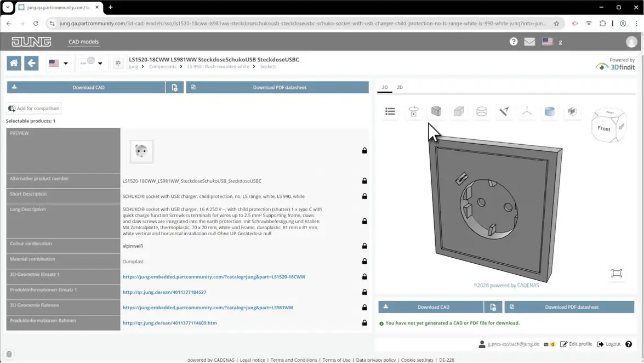This screenshot has height=363, width=644.
Task: Open Cookie settings in the footer
Action: point(417,360)
